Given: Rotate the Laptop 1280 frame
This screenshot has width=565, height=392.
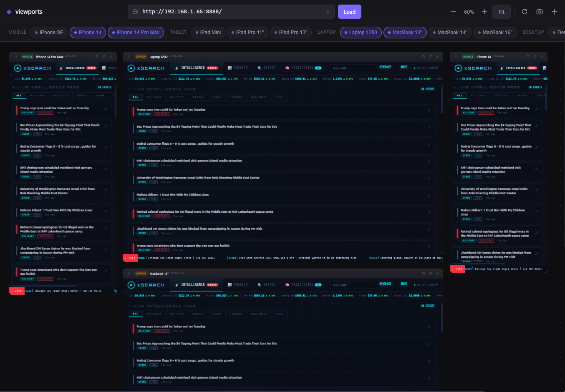Looking at the screenshot, I should 424,57.
